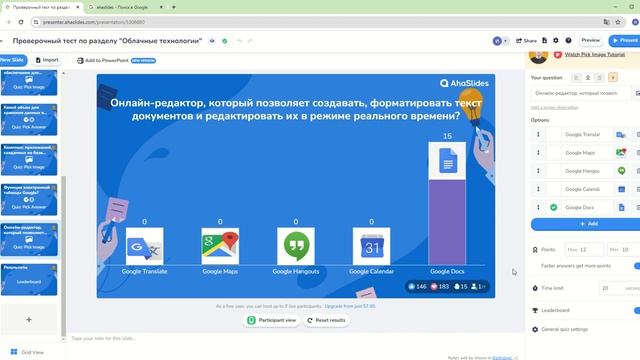
Task: Select the Leaderboard results slide thumbnail
Action: (x=29, y=280)
